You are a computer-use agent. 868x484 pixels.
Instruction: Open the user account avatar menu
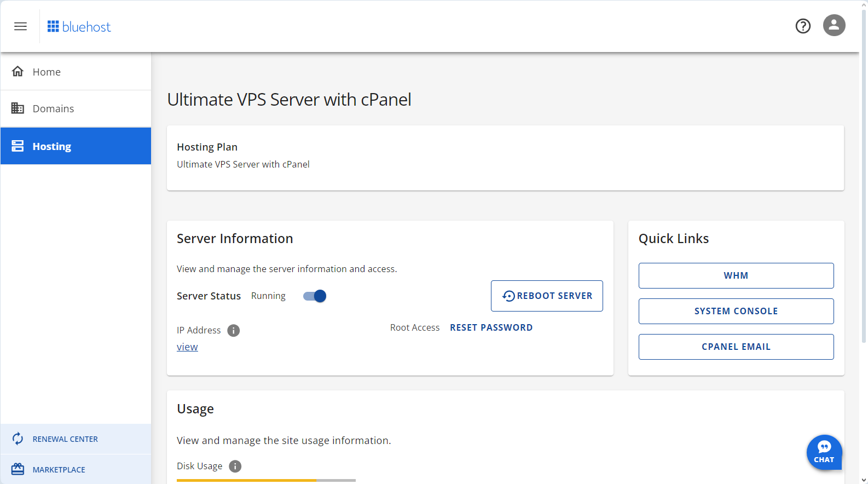click(x=834, y=25)
